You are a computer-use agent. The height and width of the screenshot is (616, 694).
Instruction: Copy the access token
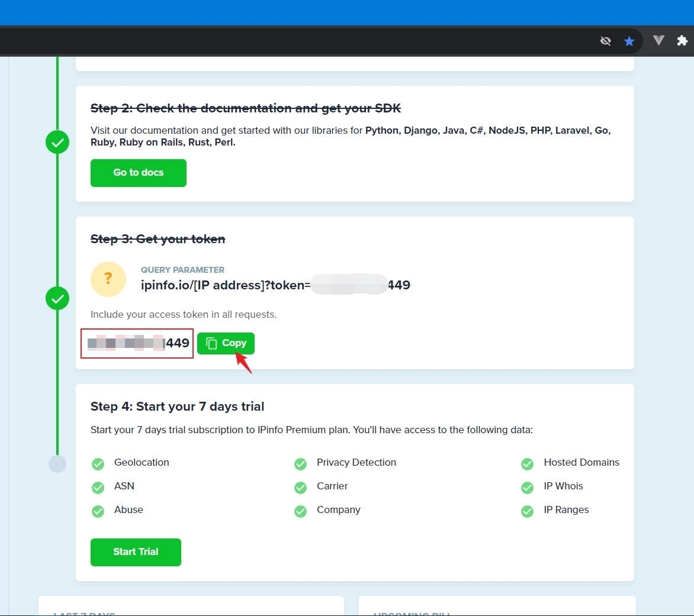click(x=226, y=343)
